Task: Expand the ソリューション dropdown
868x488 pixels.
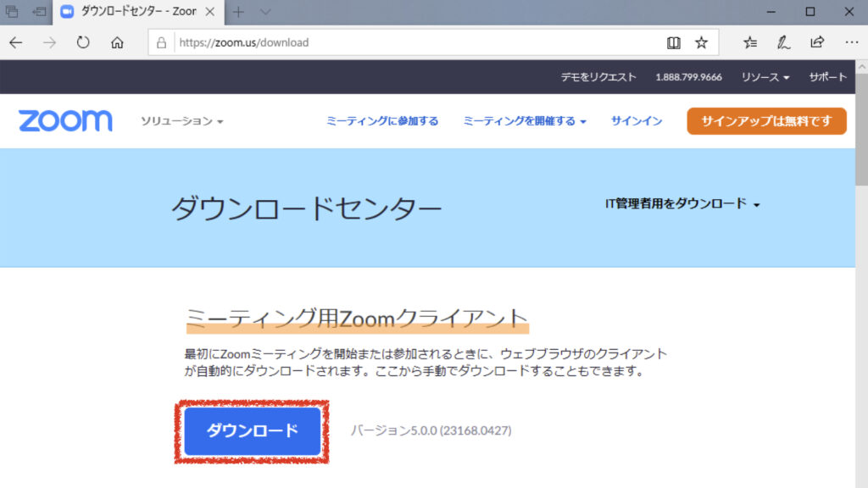Action: point(181,121)
